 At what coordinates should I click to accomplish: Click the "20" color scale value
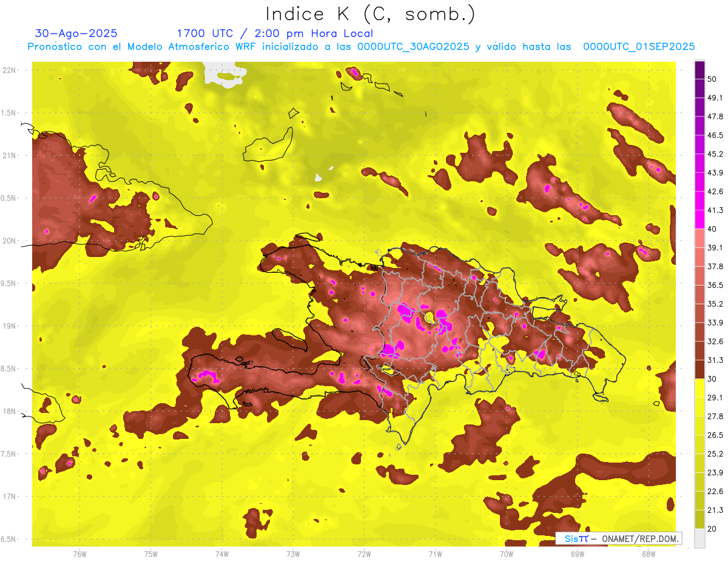[x=712, y=529]
